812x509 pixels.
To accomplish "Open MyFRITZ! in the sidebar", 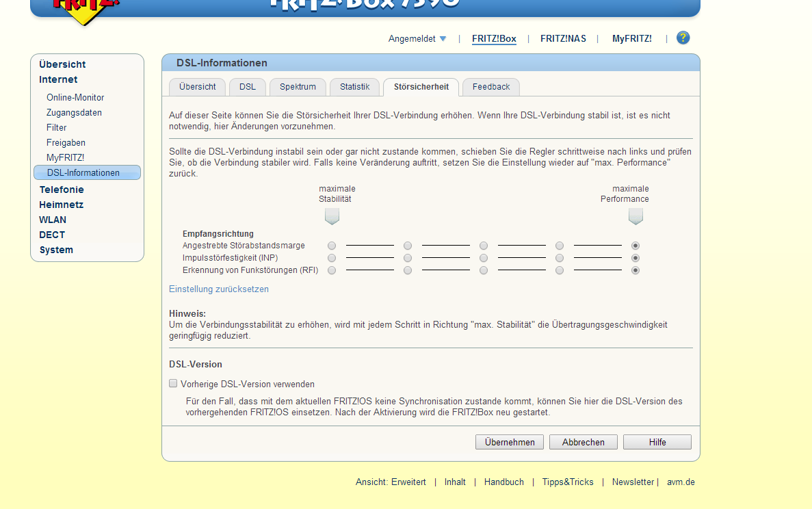I will click(65, 157).
